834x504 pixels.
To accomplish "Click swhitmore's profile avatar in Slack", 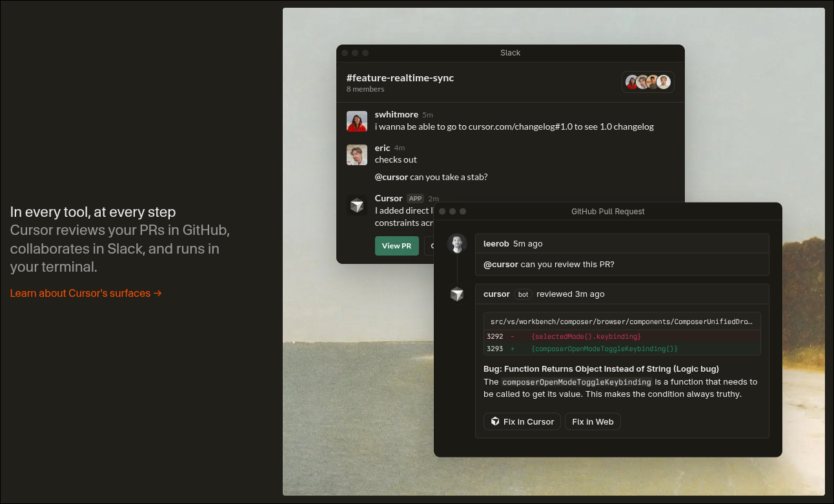I will pos(357,121).
